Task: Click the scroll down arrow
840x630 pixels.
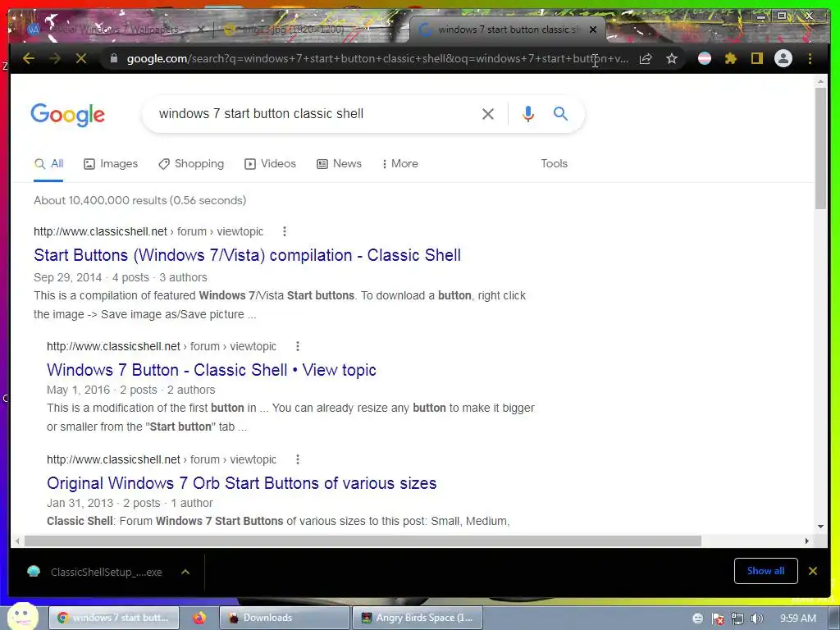Action: (x=820, y=527)
